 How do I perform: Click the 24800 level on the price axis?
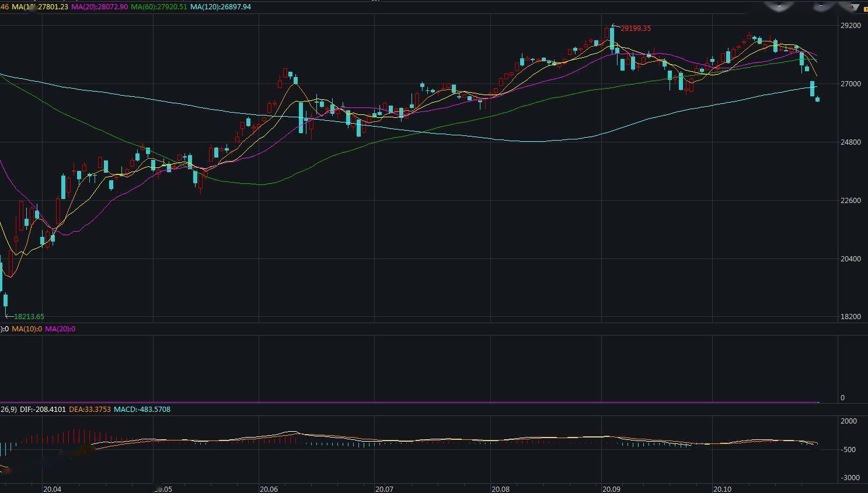point(850,142)
